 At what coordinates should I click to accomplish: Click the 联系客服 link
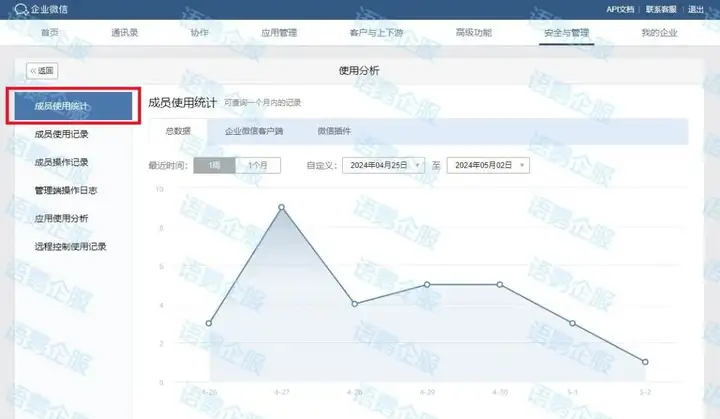tap(661, 9)
